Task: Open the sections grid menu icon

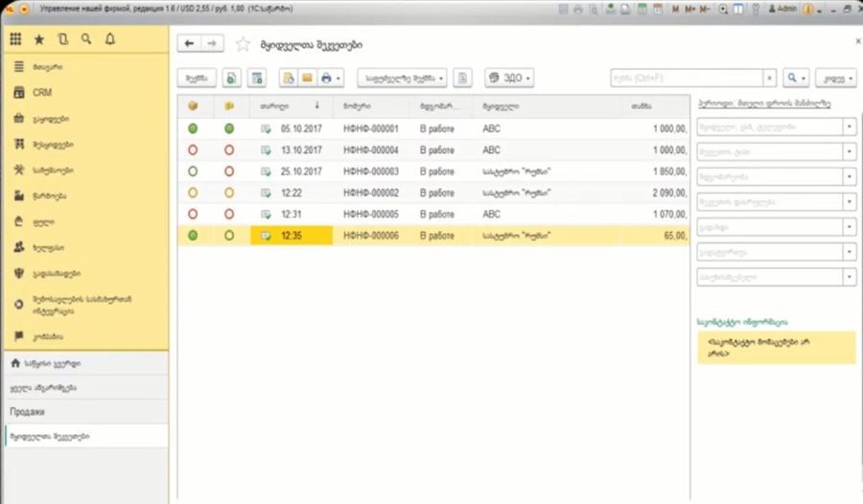Action: [x=14, y=39]
